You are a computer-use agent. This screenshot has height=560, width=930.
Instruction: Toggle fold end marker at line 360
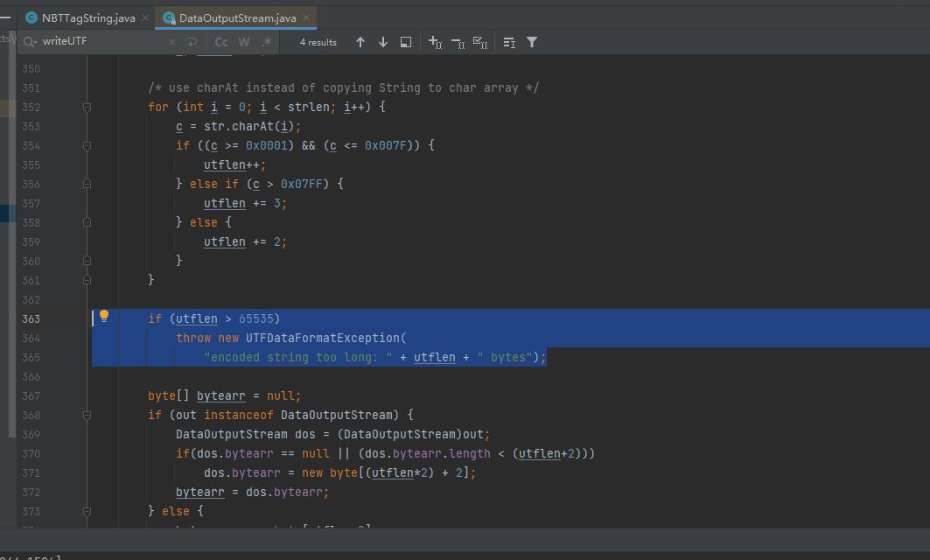tap(87, 261)
